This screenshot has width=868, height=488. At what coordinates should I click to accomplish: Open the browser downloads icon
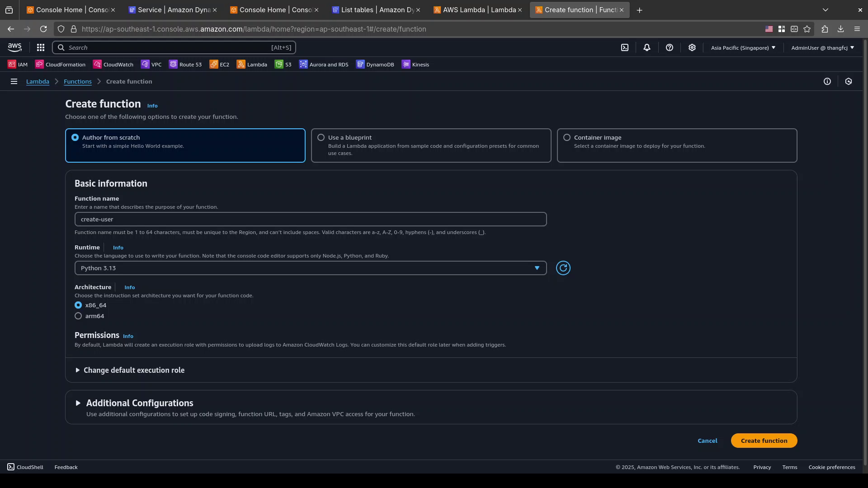(x=841, y=29)
